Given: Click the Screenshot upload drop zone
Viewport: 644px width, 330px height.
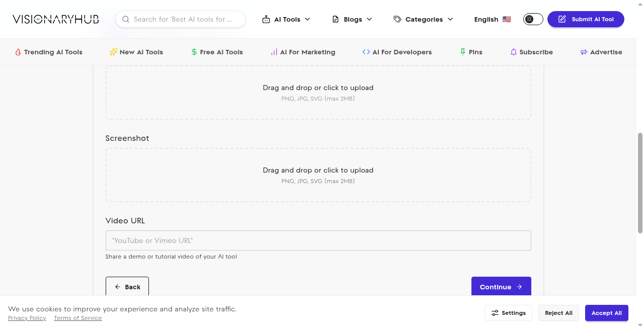Looking at the screenshot, I should [x=318, y=175].
